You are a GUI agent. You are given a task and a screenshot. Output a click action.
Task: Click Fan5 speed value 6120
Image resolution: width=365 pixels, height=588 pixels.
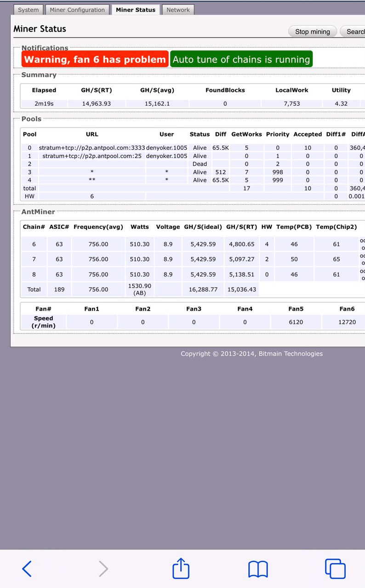[296, 322]
